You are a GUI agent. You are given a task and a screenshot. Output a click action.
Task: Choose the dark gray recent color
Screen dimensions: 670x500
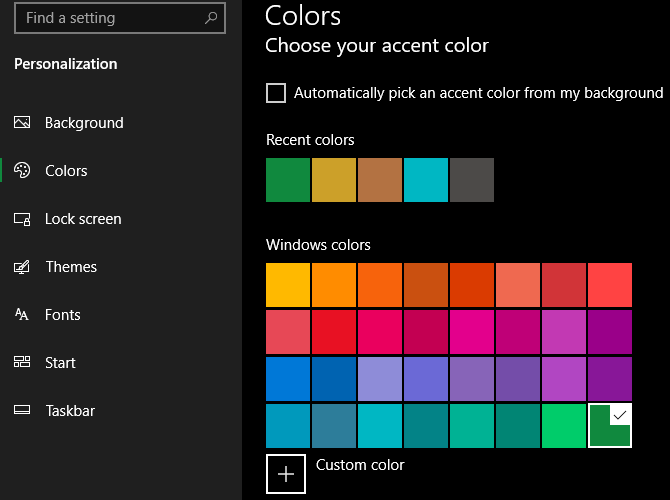click(472, 180)
